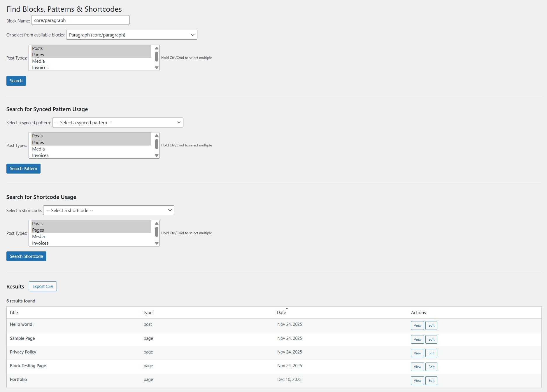Image resolution: width=547 pixels, height=392 pixels.
Task: View the Portfolio page
Action: coord(418,380)
